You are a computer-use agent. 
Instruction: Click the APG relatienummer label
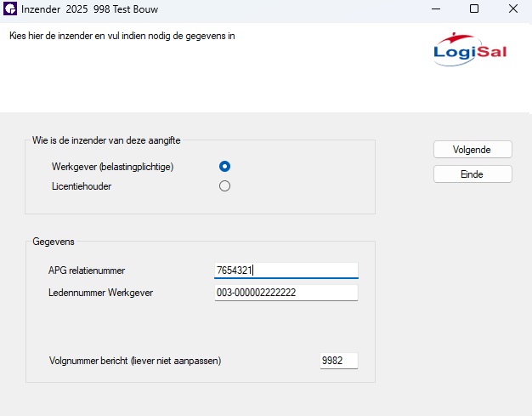(x=87, y=271)
